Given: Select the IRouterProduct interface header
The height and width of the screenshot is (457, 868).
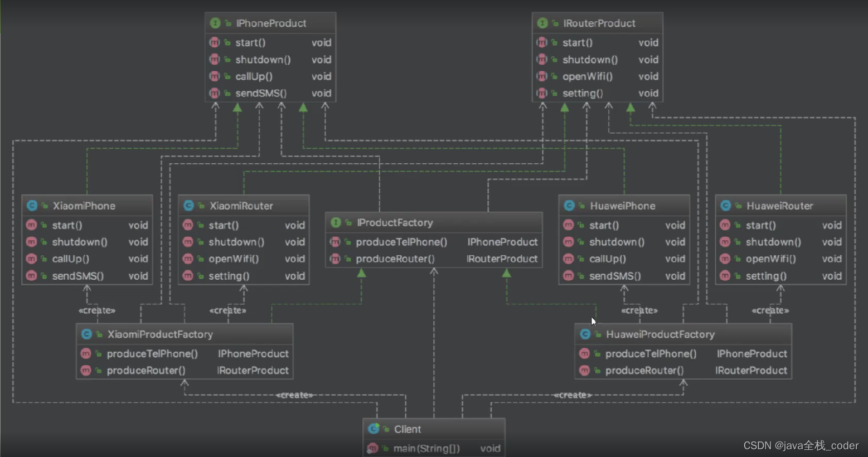Looking at the screenshot, I should pyautogui.click(x=598, y=23).
